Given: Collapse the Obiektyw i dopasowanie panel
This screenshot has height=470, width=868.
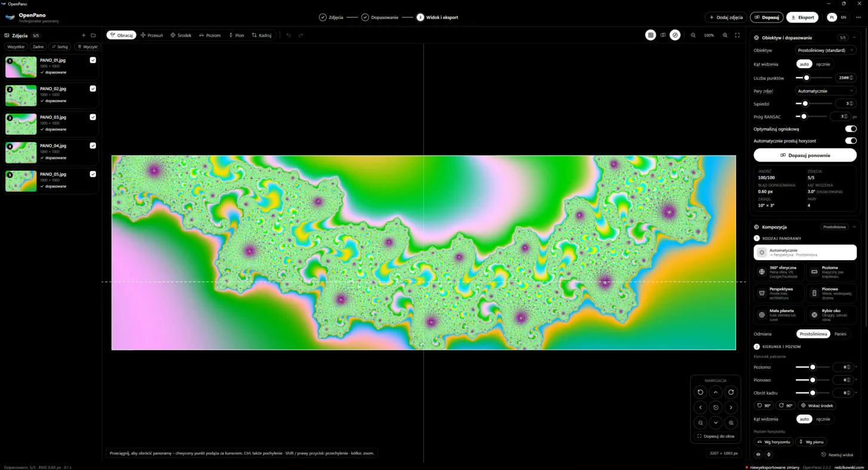Looking at the screenshot, I should [x=854, y=38].
